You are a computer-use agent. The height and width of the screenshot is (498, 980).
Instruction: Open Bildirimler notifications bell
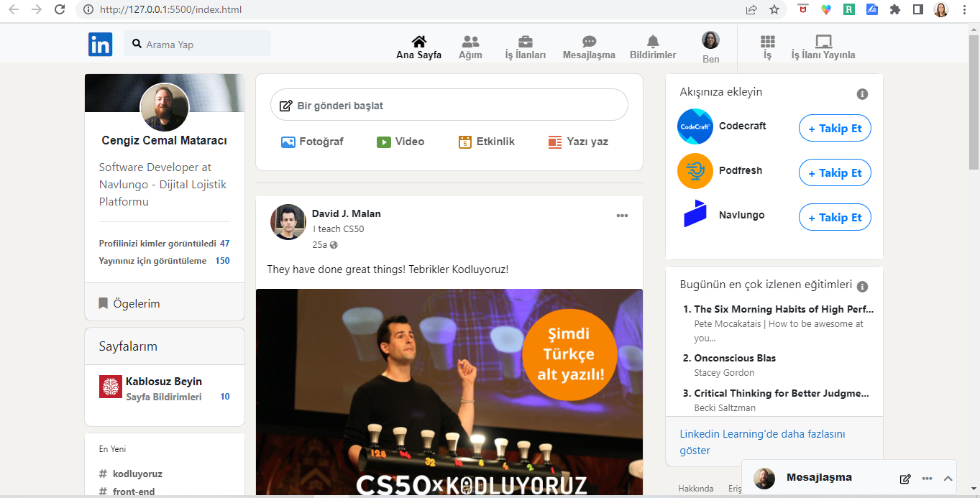pos(653,47)
